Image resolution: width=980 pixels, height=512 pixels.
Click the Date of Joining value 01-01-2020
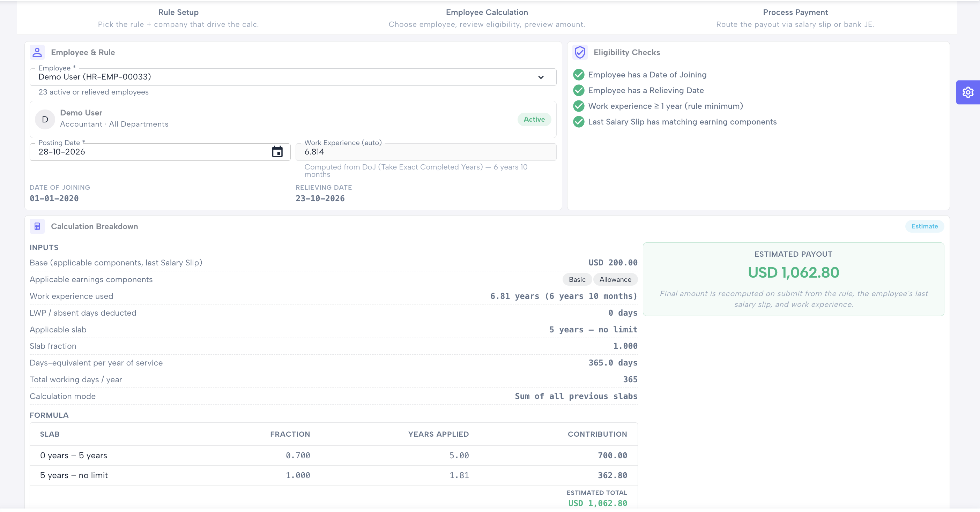(x=54, y=198)
